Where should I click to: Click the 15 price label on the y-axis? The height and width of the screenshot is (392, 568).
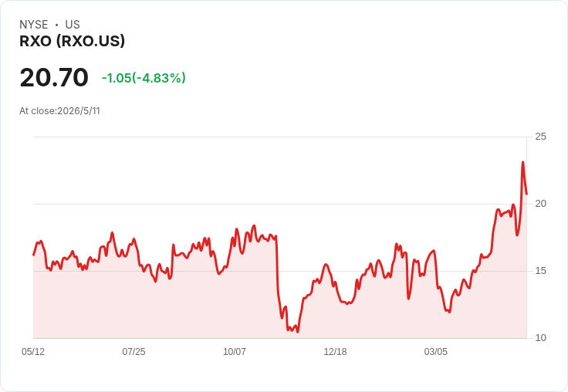(540, 271)
